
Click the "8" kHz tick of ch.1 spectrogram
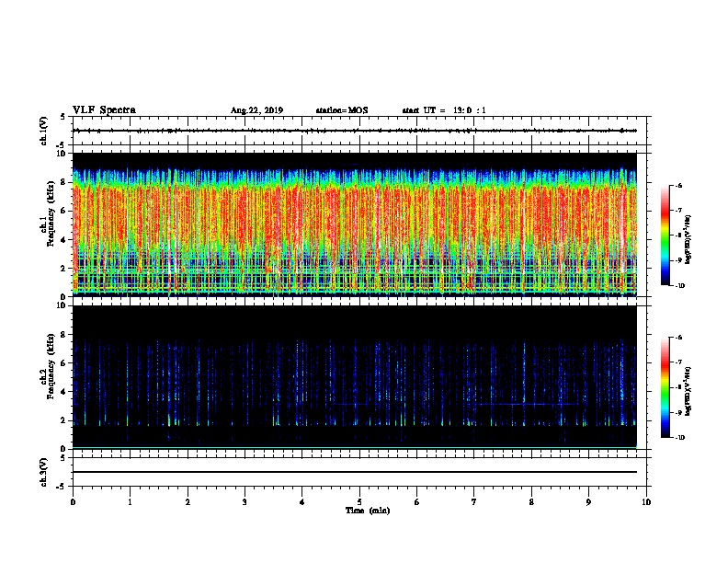[x=64, y=182]
